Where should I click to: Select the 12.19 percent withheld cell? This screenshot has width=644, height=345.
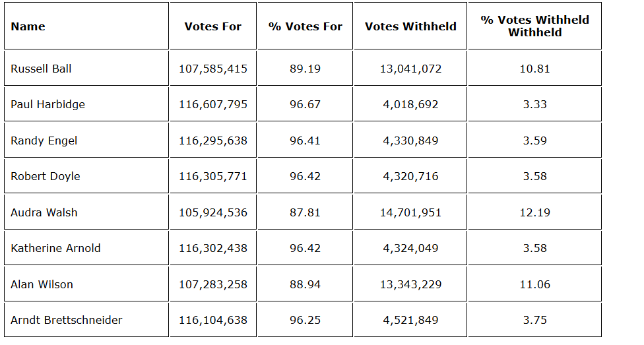[534, 212]
